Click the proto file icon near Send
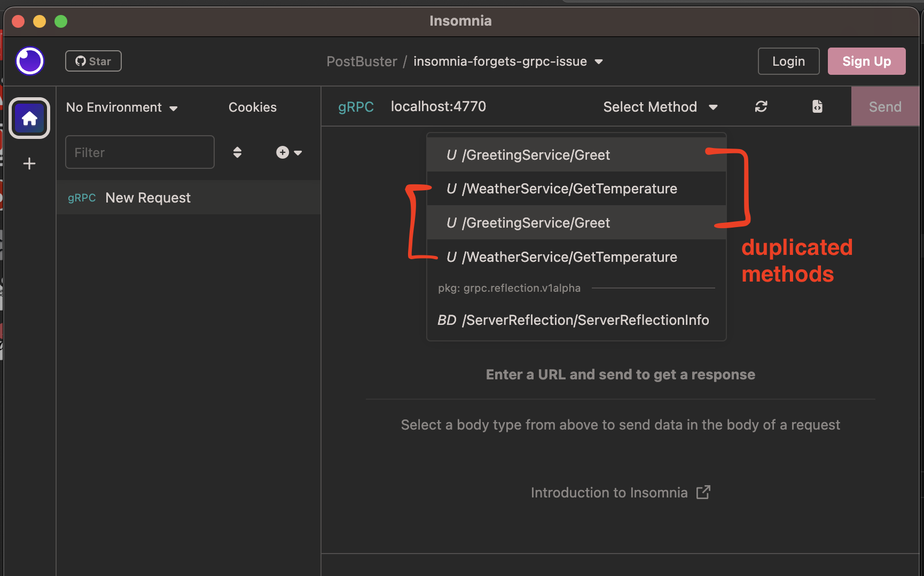924x576 pixels. click(817, 106)
